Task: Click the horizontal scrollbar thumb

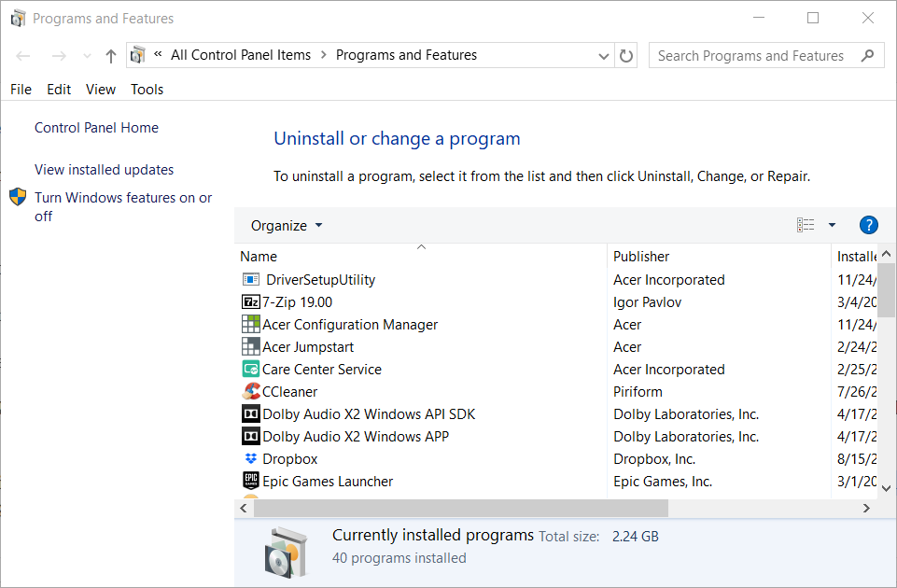Action: [x=460, y=508]
